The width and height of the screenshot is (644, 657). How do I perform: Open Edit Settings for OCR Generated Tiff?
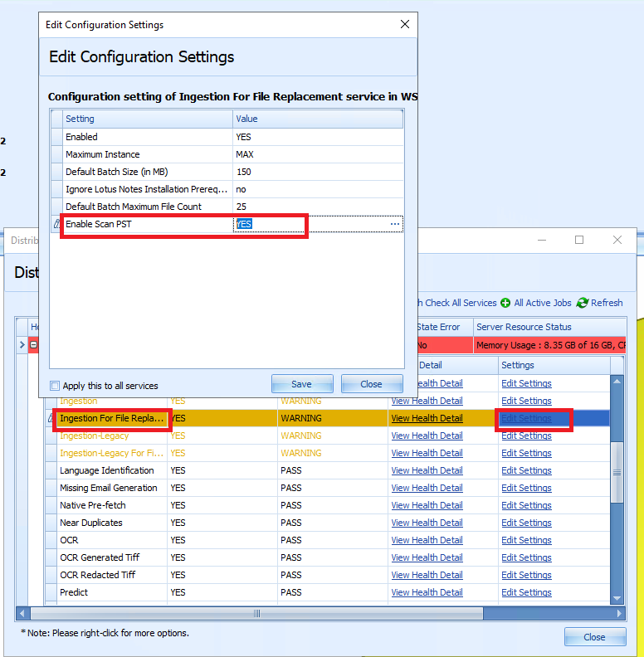click(x=526, y=557)
